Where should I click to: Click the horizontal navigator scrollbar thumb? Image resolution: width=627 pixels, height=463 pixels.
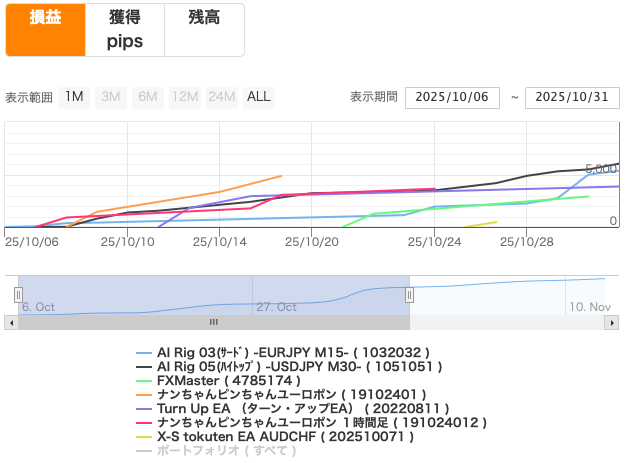(x=213, y=322)
